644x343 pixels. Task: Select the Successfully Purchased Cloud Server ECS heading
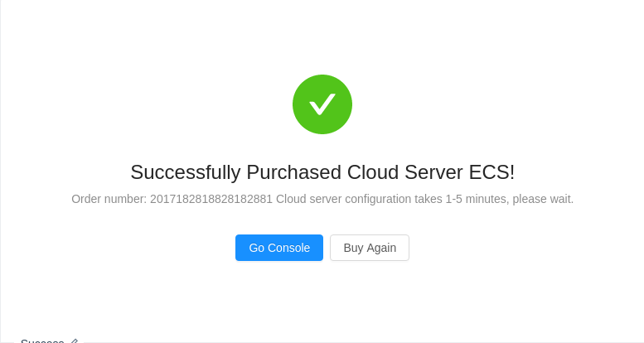click(x=322, y=172)
